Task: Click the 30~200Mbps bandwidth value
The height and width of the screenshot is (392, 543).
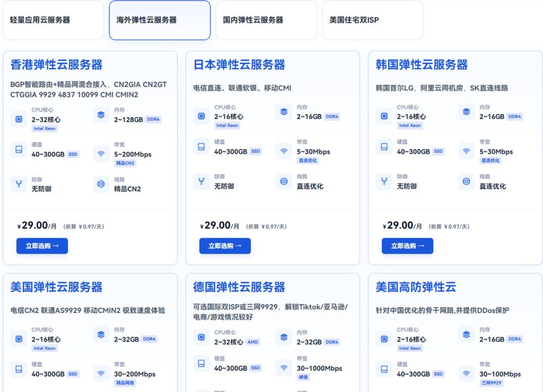Action: point(135,374)
